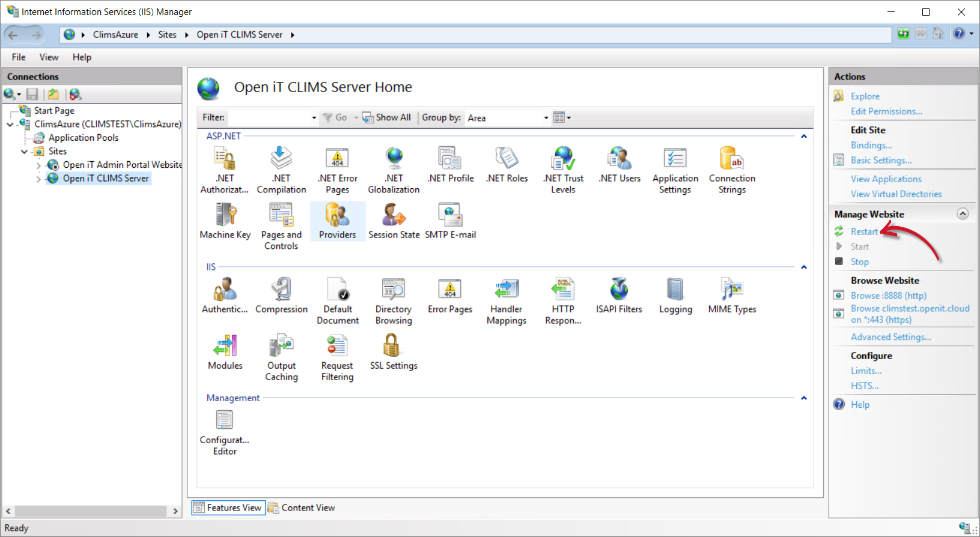Viewport: 980px width, 537px height.
Task: Open .NET Authorization Rules feature
Action: pyautogui.click(x=225, y=170)
